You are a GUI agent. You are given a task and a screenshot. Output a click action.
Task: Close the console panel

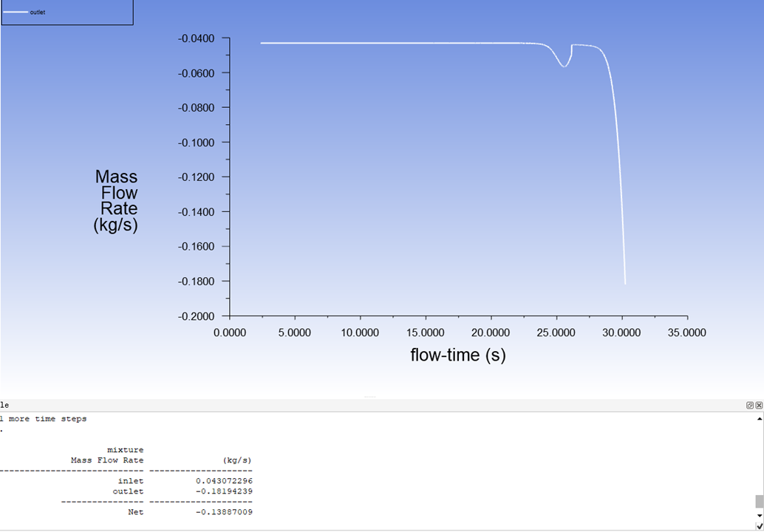coord(759,405)
